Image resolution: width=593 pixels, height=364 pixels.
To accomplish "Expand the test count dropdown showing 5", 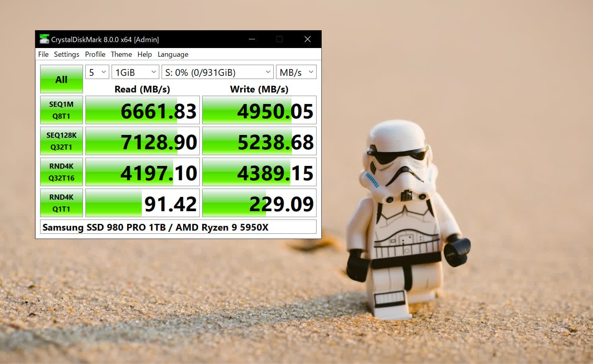I will pos(97,72).
